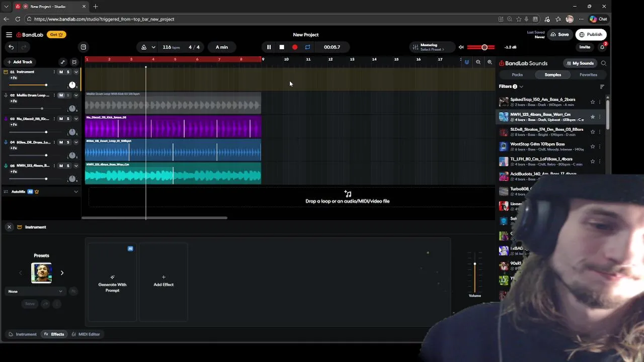The image size is (644, 362).
Task: Open the track layout panel icon
Action: click(84, 47)
